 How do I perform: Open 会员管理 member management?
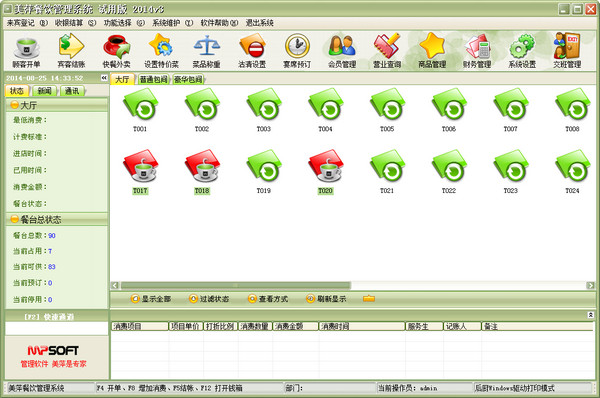(x=342, y=51)
